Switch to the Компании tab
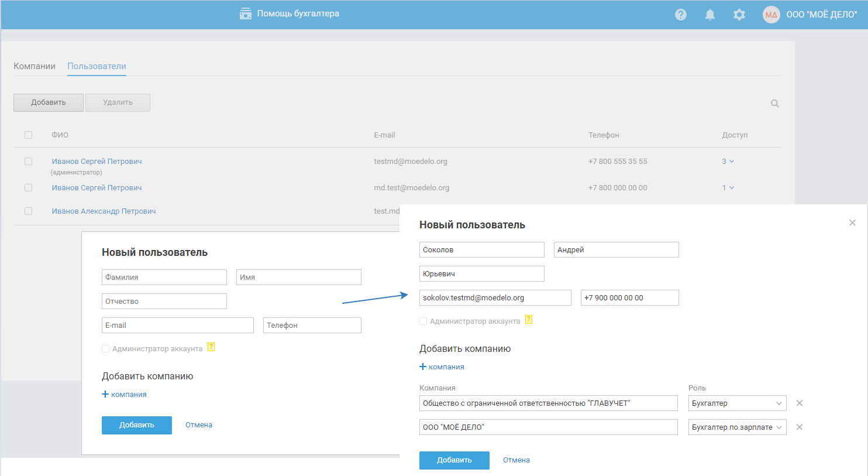This screenshot has height=476, width=868. pos(35,66)
